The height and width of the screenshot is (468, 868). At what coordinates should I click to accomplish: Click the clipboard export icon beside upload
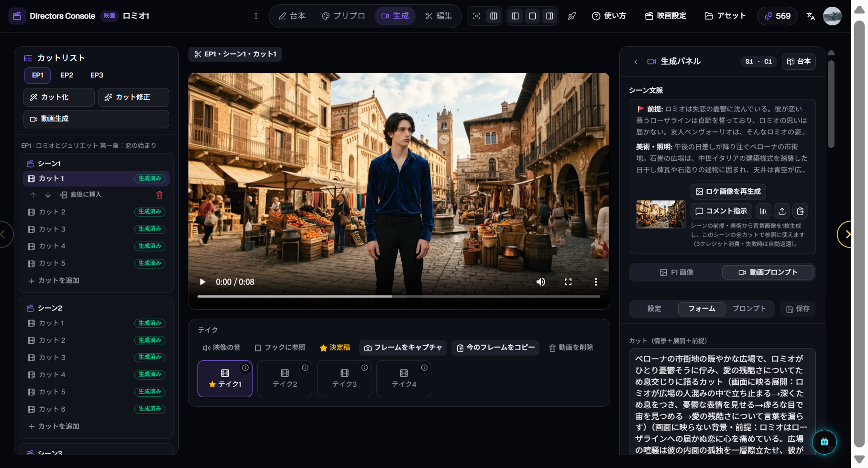(800, 211)
